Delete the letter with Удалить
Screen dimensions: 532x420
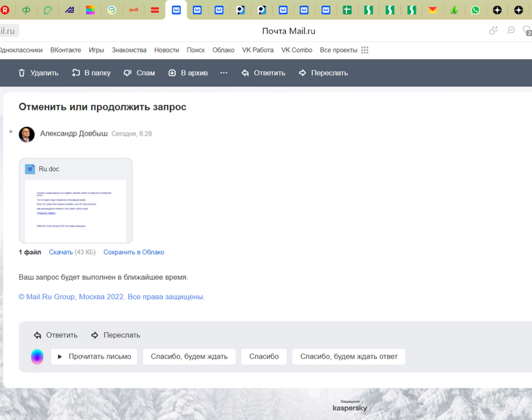pyautogui.click(x=44, y=73)
